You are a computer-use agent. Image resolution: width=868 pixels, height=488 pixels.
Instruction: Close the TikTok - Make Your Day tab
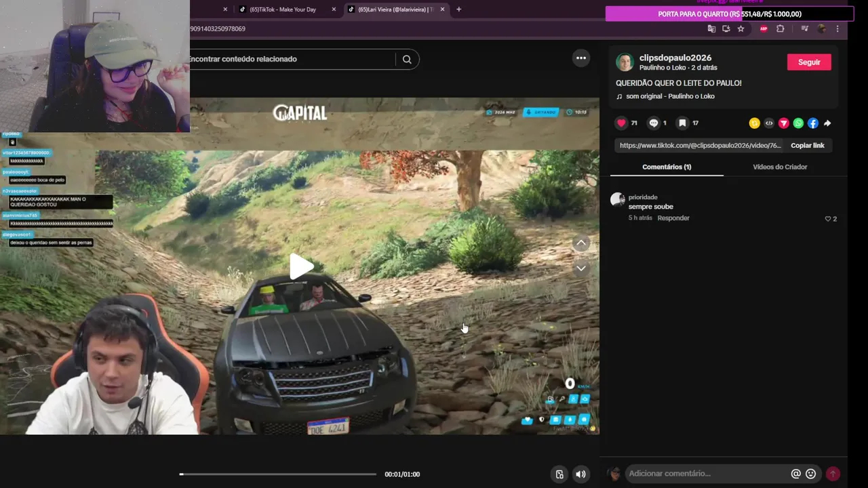(334, 9)
